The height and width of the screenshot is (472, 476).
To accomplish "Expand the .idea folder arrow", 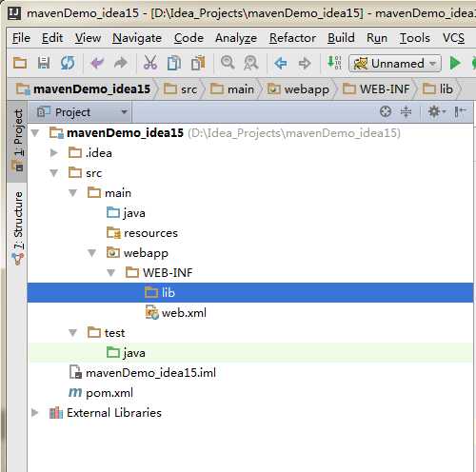I will (x=54, y=153).
